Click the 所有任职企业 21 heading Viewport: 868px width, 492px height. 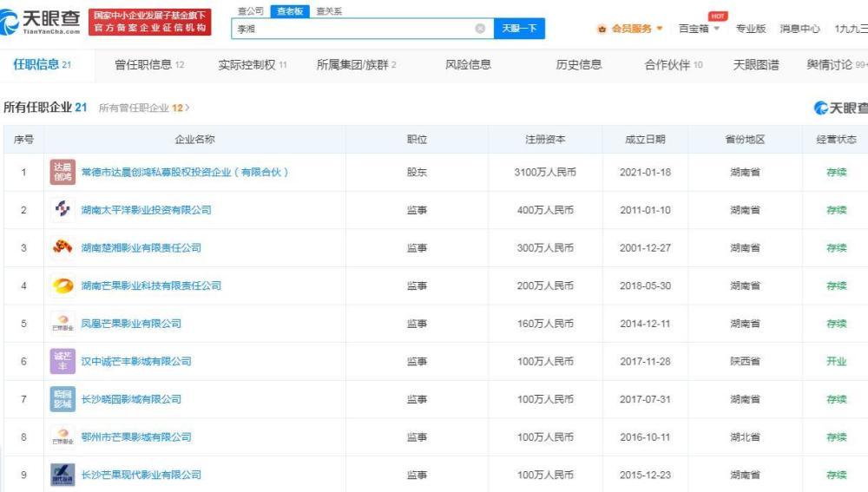tap(45, 108)
